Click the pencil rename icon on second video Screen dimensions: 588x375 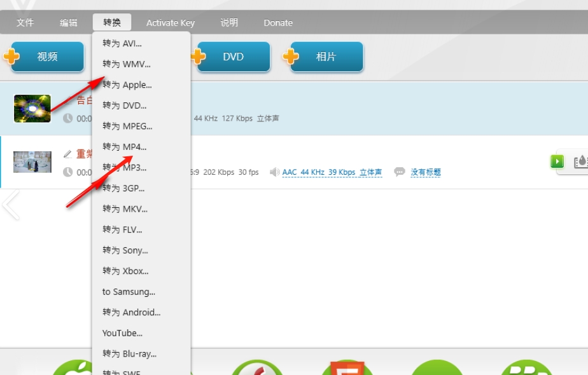point(67,154)
